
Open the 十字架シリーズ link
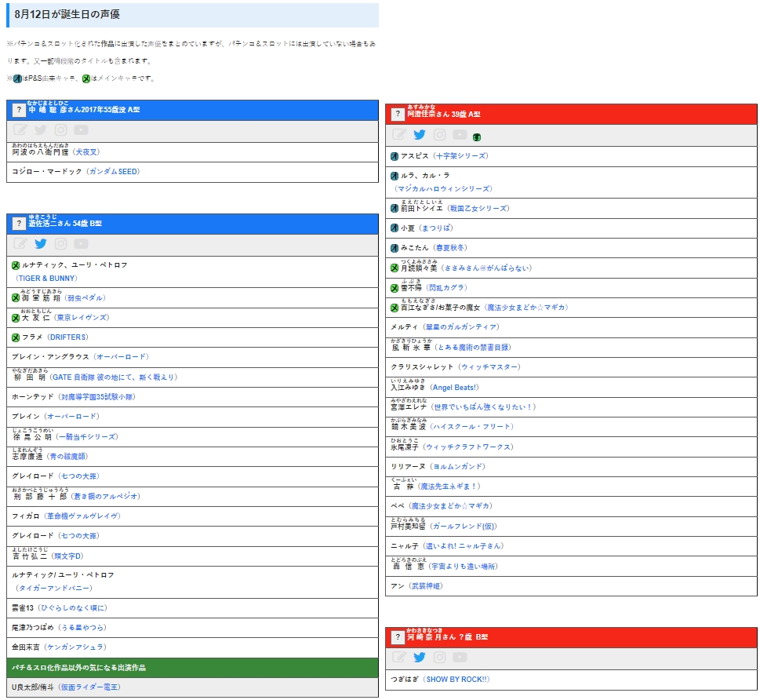461,156
